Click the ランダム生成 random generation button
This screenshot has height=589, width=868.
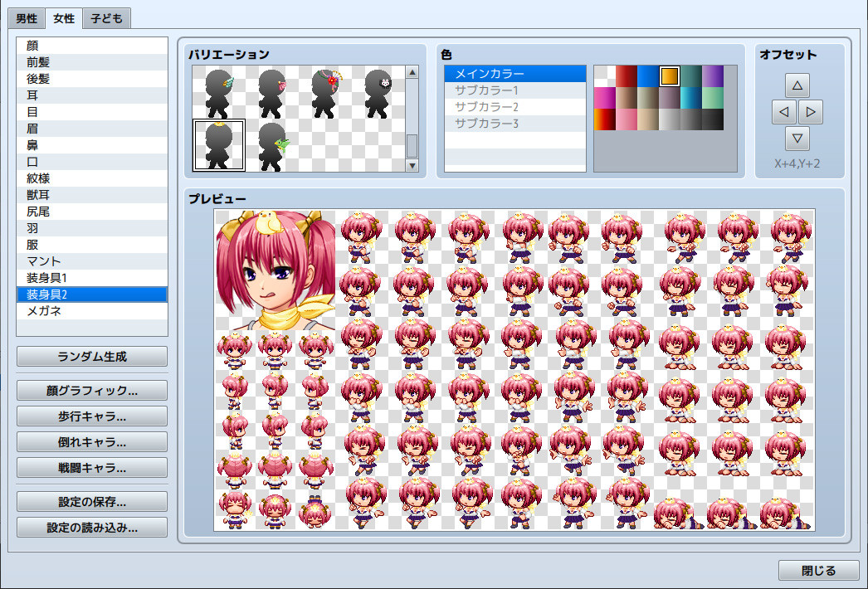point(91,357)
